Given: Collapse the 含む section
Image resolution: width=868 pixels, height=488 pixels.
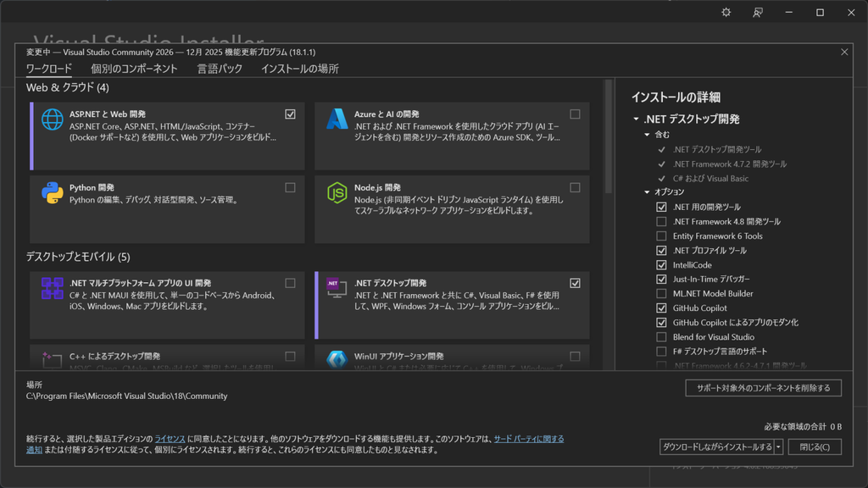Looking at the screenshot, I should (647, 135).
